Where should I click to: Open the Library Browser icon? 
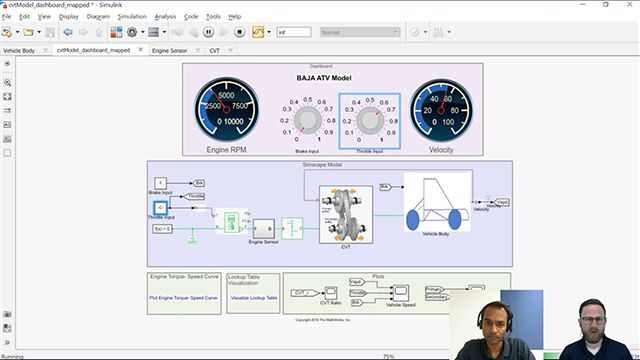116,32
